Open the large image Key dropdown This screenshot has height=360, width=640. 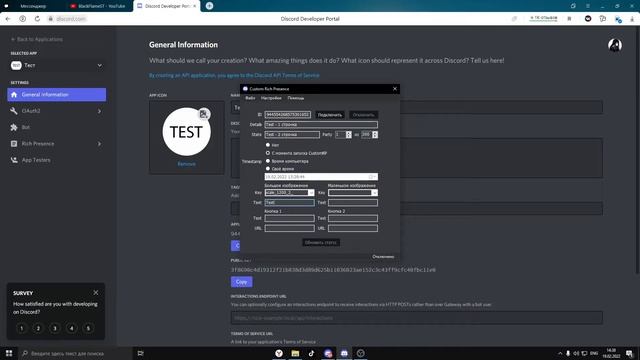click(311, 193)
